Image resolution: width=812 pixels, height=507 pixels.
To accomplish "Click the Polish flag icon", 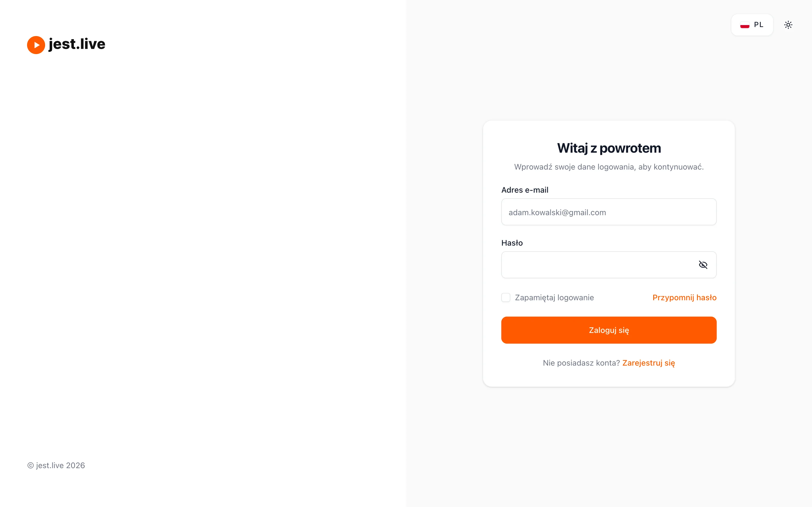I will pyautogui.click(x=745, y=25).
